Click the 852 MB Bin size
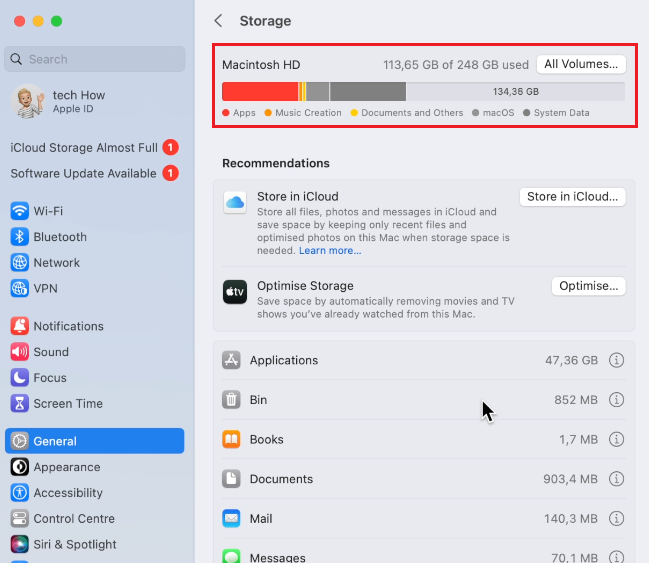 point(576,399)
